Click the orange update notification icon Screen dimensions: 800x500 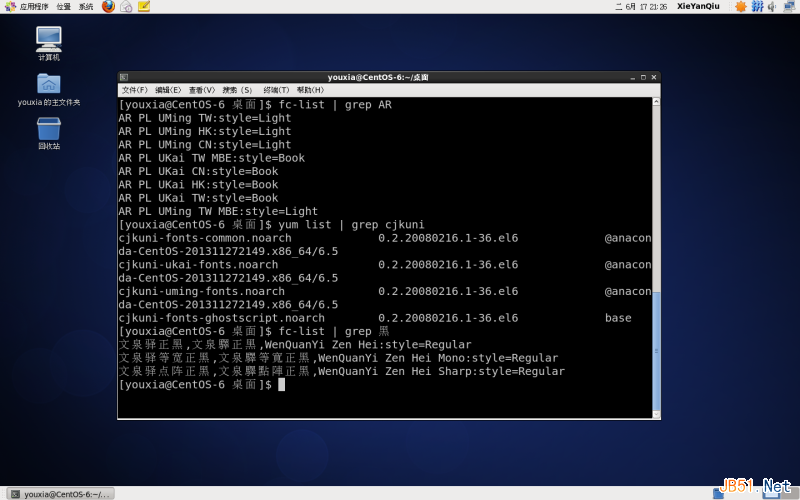[x=741, y=7]
